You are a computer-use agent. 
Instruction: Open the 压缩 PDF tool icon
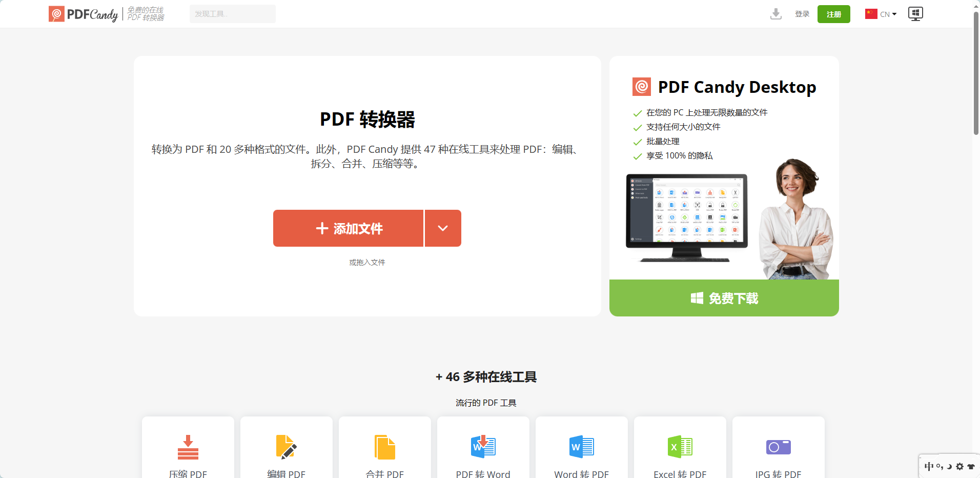pyautogui.click(x=188, y=447)
